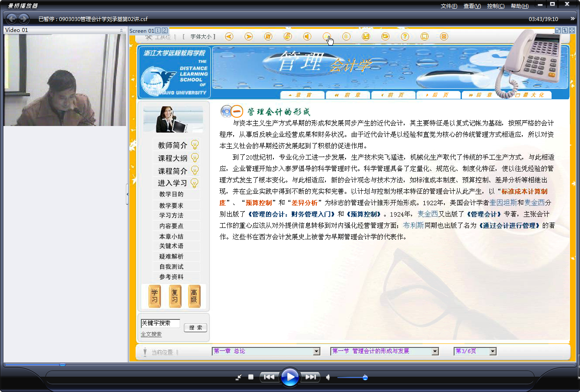Click the playback progress seek bar handle
This screenshot has width=580, height=392.
(x=63, y=364)
